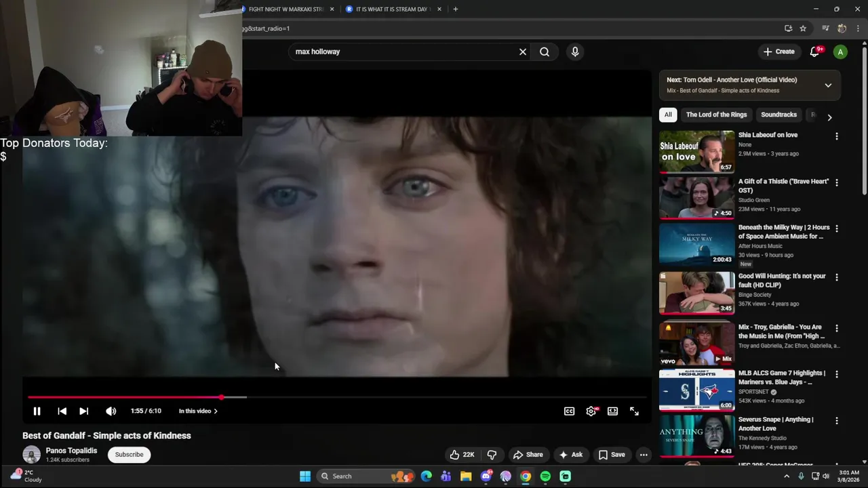The image size is (868, 488).
Task: Open 'Beneath the Milky Way' thumbnail
Action: [x=696, y=244]
